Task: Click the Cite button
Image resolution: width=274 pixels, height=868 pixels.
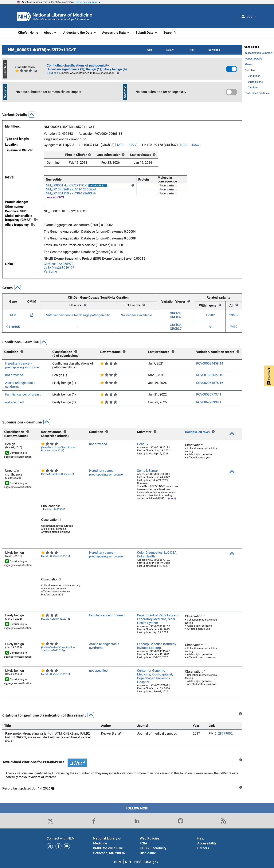Action: click(150, 50)
